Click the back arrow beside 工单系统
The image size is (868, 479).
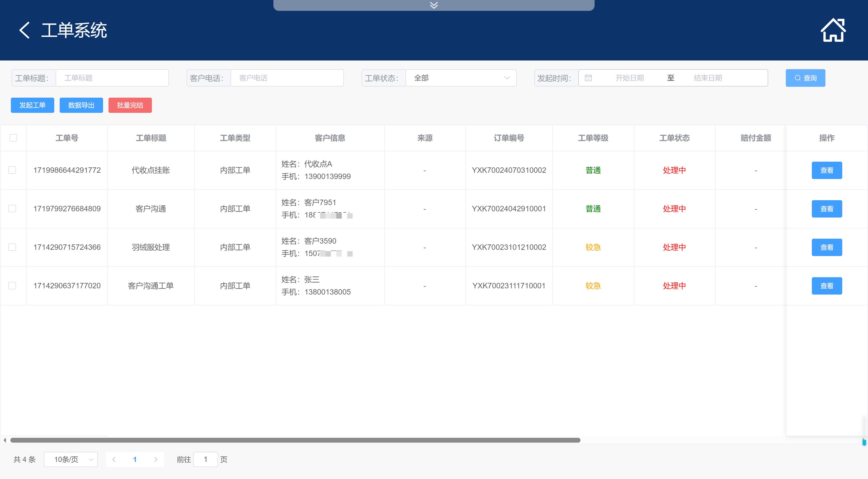[x=24, y=30]
